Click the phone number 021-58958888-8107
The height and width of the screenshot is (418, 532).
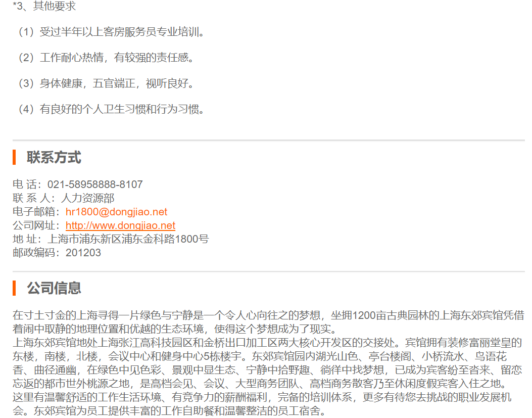point(95,184)
